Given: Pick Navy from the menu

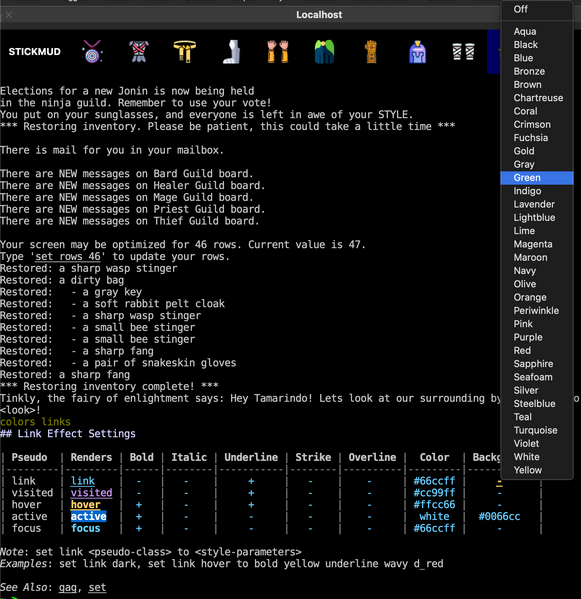Looking at the screenshot, I should click(x=537, y=271).
